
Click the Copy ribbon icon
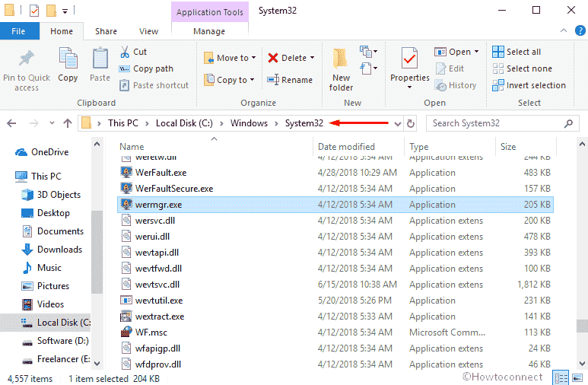coord(68,59)
